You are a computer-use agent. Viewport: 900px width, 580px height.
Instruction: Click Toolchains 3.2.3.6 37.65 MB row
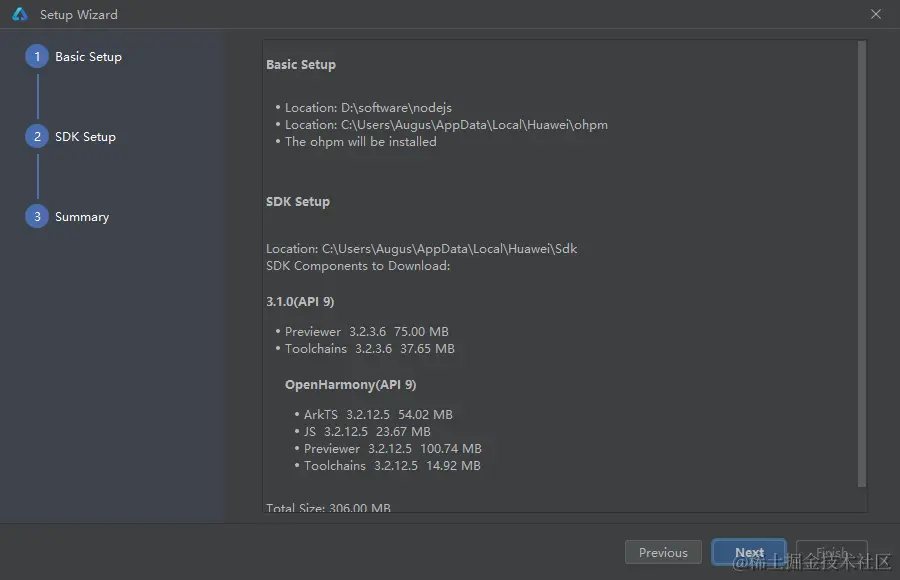[370, 349]
